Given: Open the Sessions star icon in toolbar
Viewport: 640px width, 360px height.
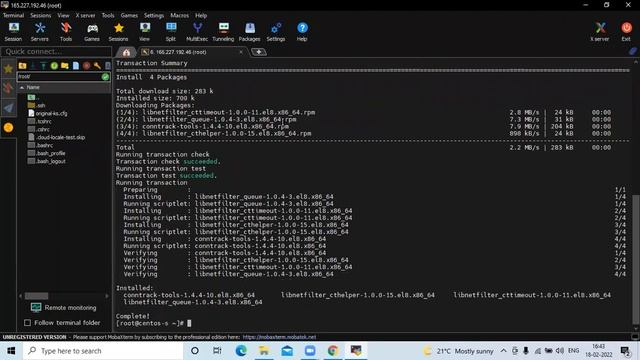Looking at the screenshot, I should 118,32.
